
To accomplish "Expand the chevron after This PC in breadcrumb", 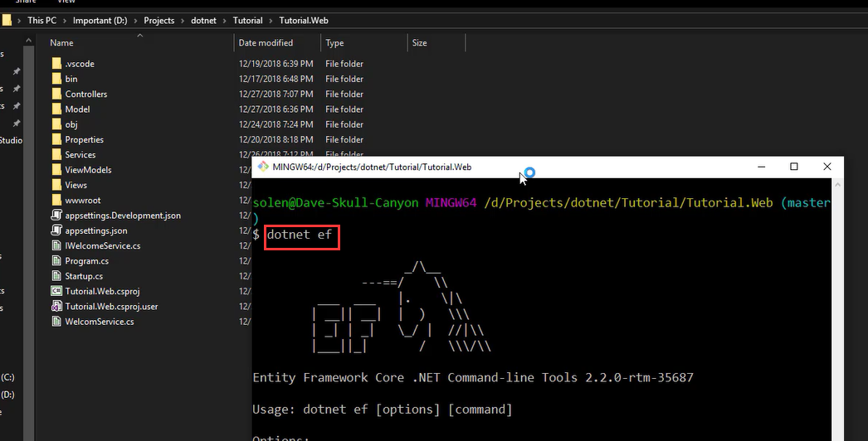I will tap(65, 21).
